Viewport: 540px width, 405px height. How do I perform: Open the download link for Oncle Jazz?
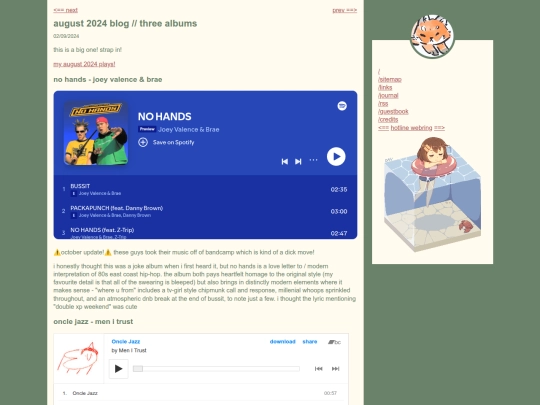pyautogui.click(x=282, y=342)
